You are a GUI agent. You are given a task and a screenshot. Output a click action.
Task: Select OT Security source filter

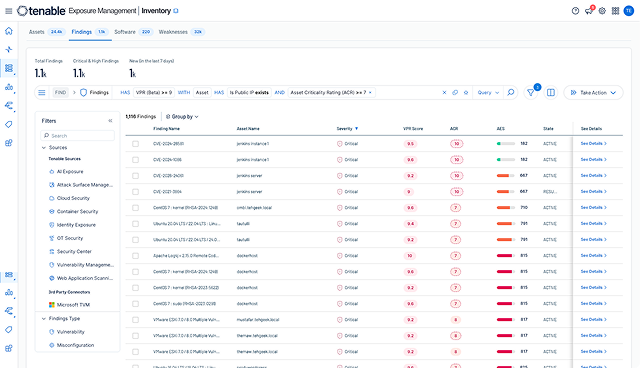(x=66, y=238)
